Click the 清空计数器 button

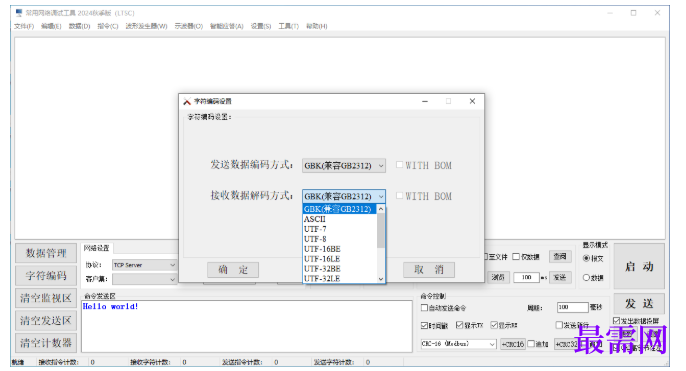(46, 343)
